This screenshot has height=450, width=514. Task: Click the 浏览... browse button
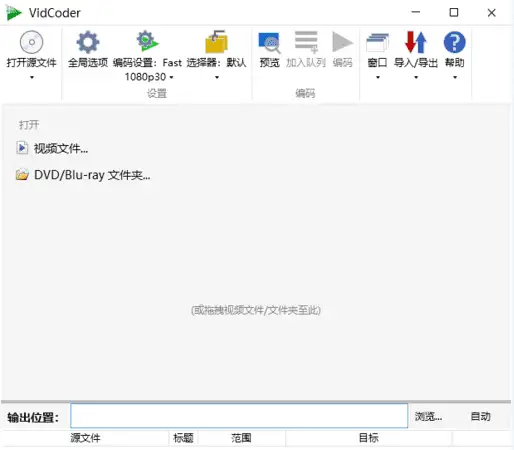428,416
